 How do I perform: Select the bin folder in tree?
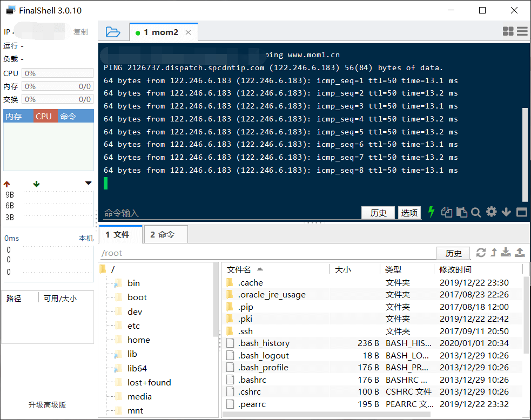point(127,283)
